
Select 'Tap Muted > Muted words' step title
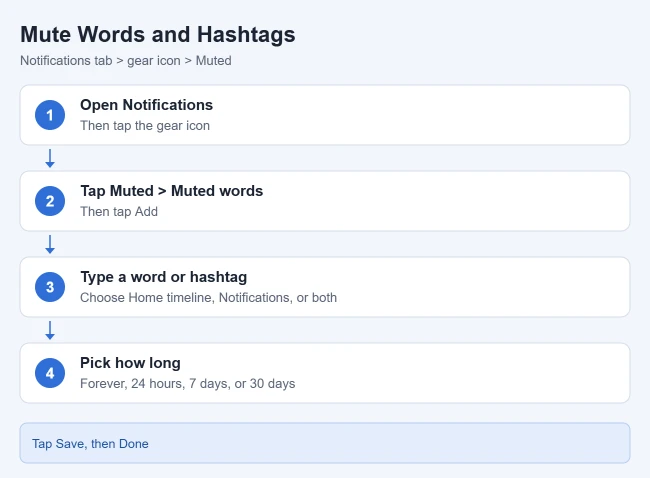(172, 191)
